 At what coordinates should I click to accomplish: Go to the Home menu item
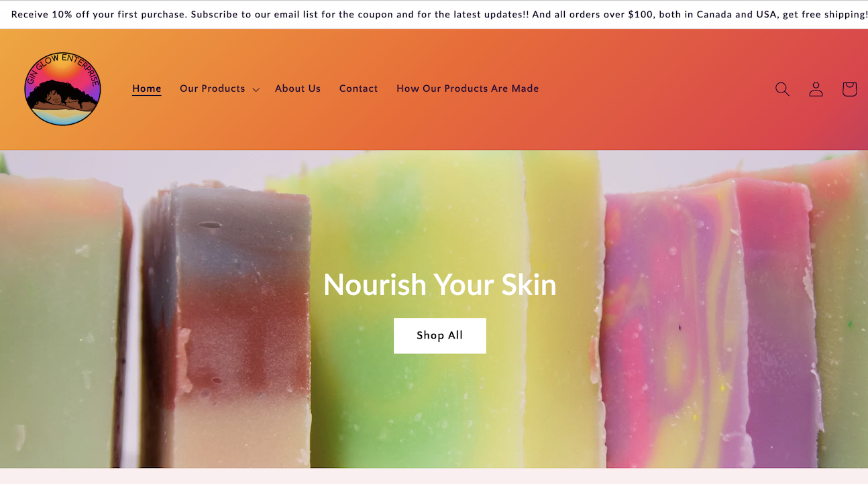click(147, 88)
